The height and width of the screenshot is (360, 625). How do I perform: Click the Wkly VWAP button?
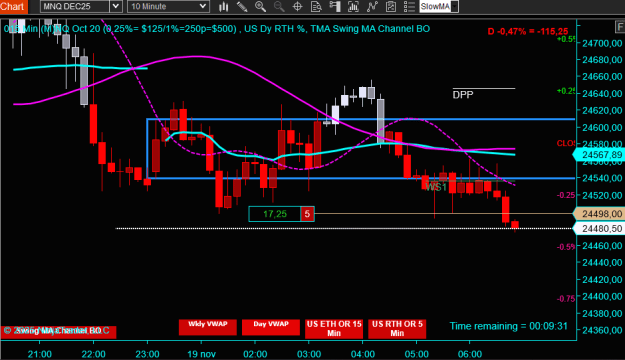pyautogui.click(x=208, y=327)
